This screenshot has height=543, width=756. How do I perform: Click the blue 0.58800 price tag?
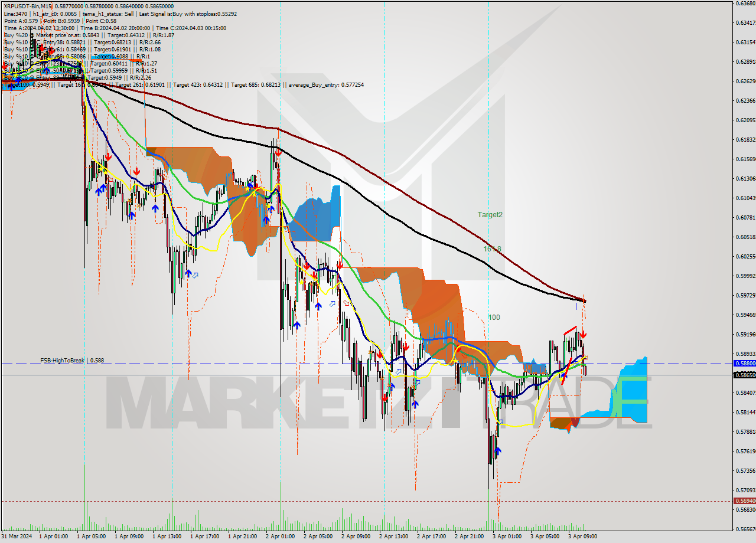744,364
